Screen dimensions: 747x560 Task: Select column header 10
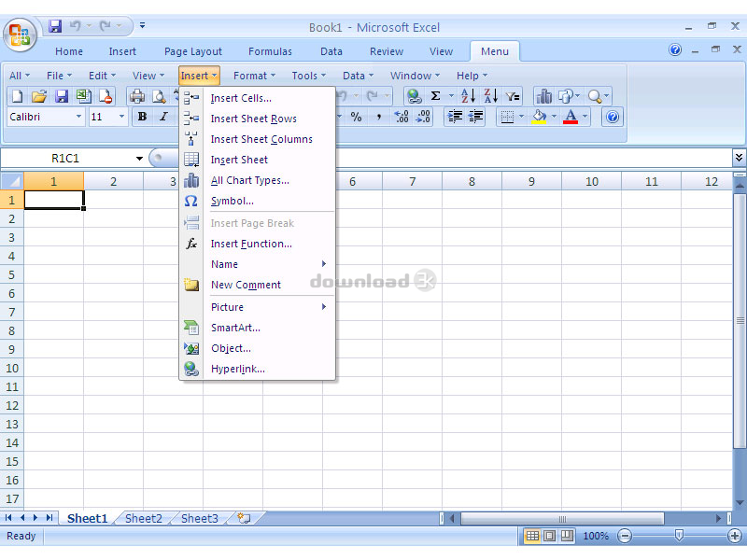(x=592, y=181)
